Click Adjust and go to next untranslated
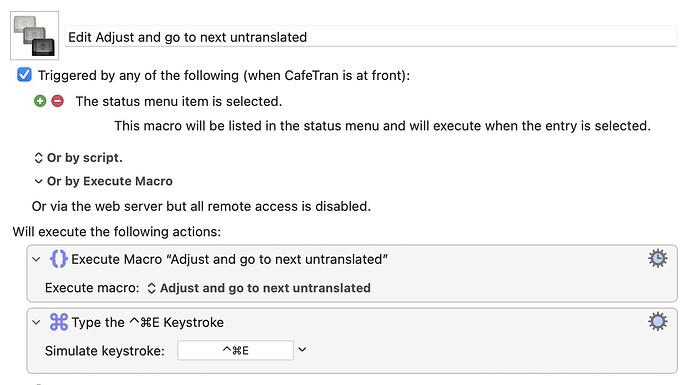 pyautogui.click(x=265, y=288)
